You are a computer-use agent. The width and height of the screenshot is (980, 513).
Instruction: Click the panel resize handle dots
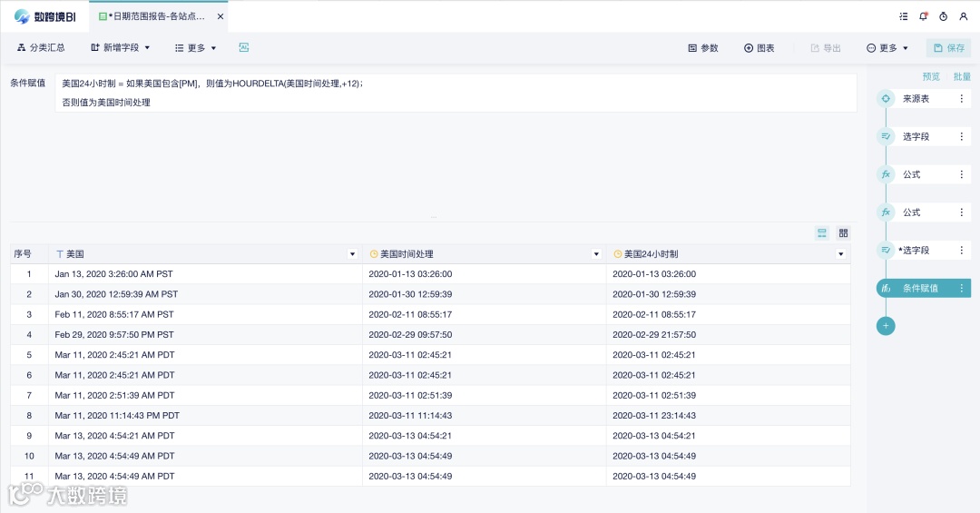click(434, 217)
